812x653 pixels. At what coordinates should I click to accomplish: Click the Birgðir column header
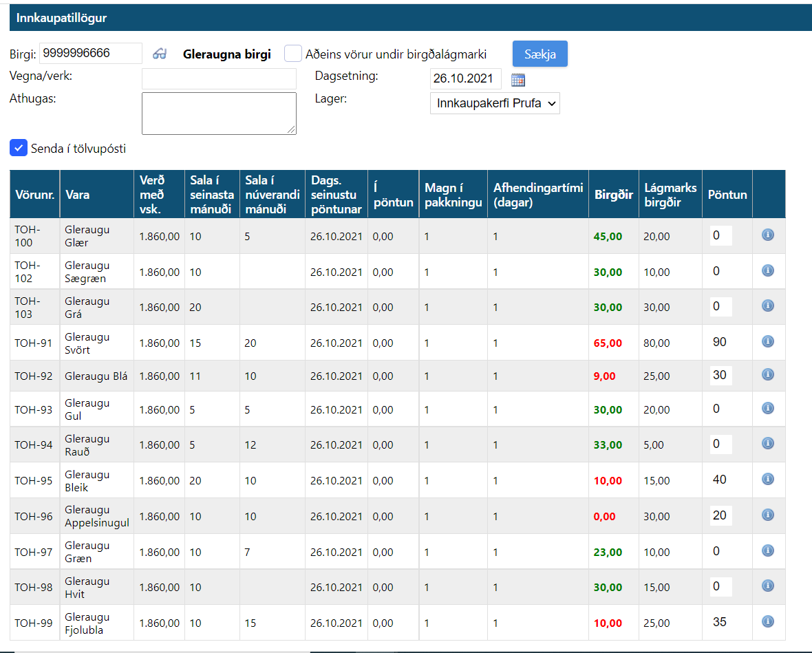pos(613,195)
